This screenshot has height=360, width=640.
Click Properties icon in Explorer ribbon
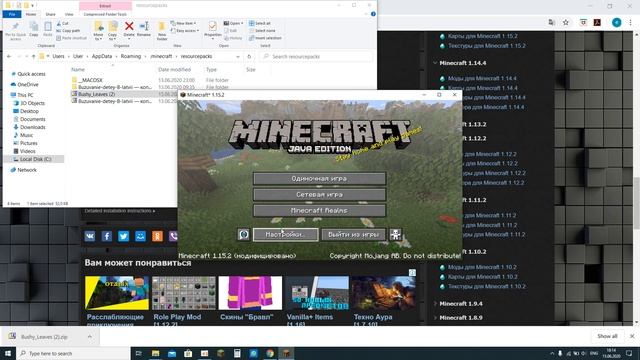pyautogui.click(x=212, y=30)
